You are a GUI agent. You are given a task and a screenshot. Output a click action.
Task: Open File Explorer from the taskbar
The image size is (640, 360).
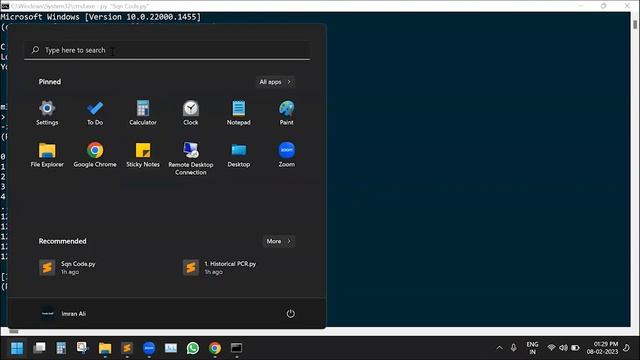pos(105,348)
